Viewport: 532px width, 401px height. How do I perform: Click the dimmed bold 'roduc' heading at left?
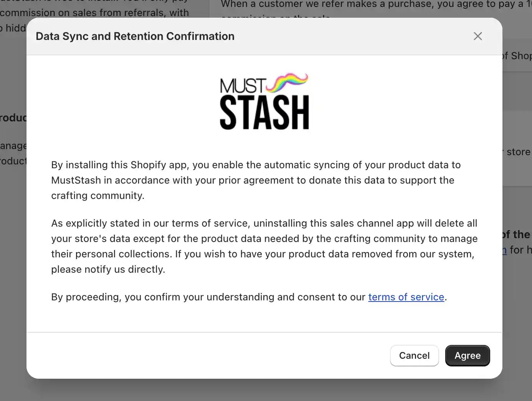(x=13, y=118)
